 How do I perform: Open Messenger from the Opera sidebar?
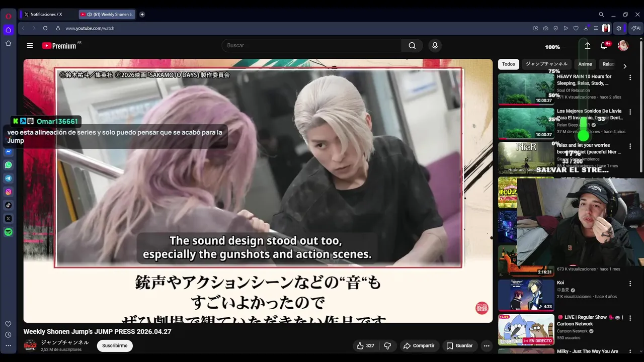[9, 151]
